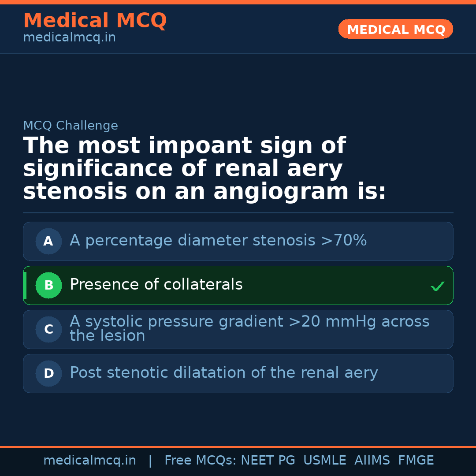The height and width of the screenshot is (476, 476).
Task: Click 'Free MCQs:' text in footer
Action: pyautogui.click(x=200, y=461)
